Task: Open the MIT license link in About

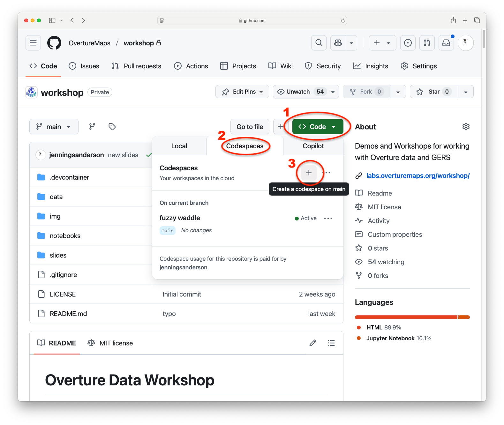Action: (384, 207)
